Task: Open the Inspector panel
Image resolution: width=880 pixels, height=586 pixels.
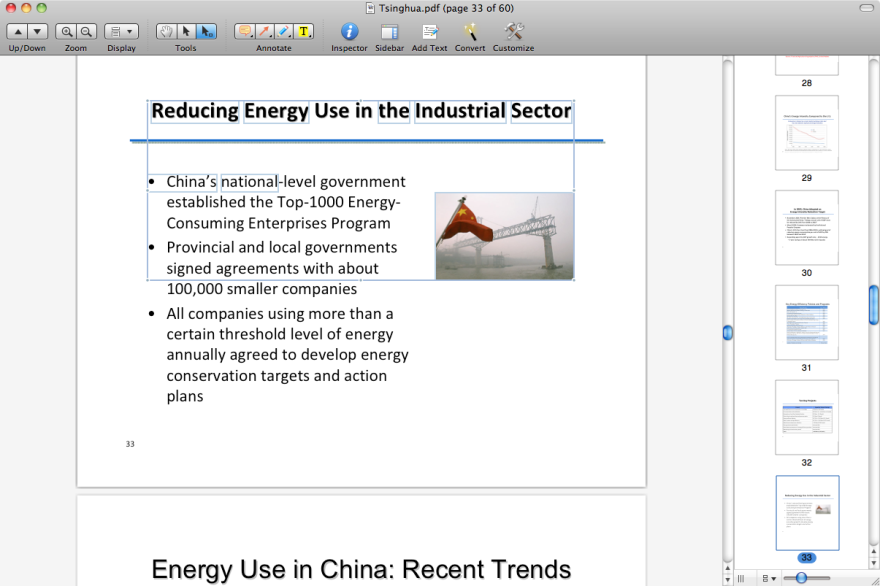Action: (349, 30)
